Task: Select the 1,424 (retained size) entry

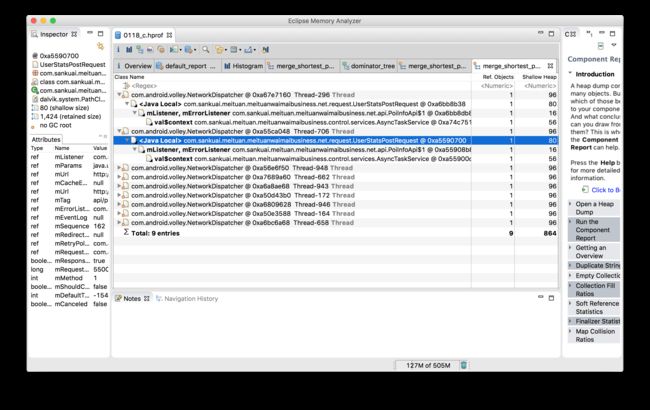Action: [x=70, y=116]
